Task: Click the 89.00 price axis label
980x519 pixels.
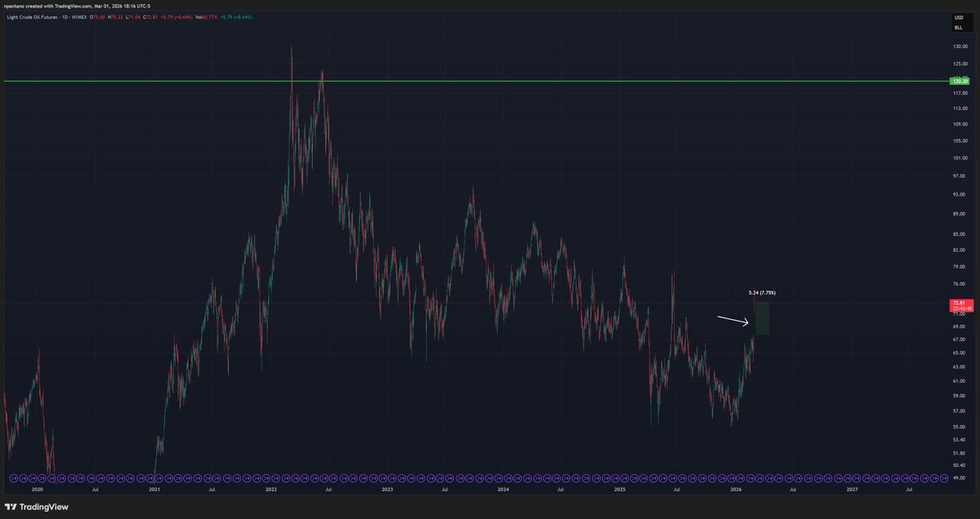Action: pos(959,214)
